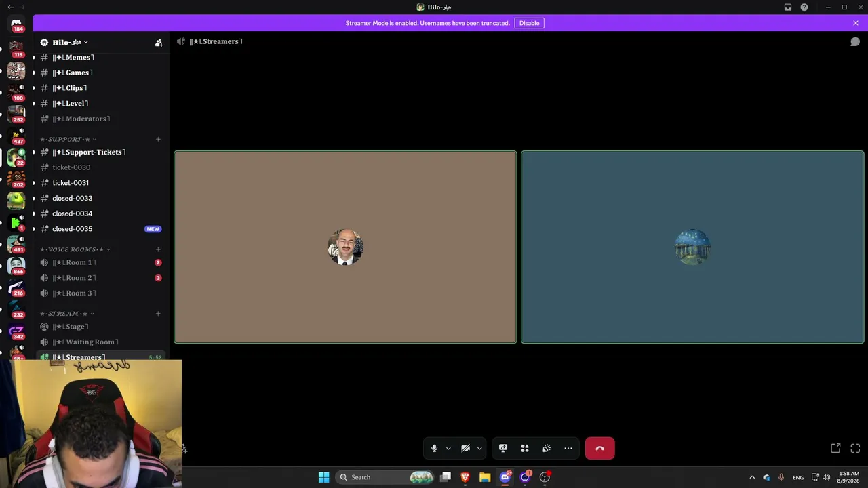
Task: Enter full screen call view
Action: click(855, 448)
